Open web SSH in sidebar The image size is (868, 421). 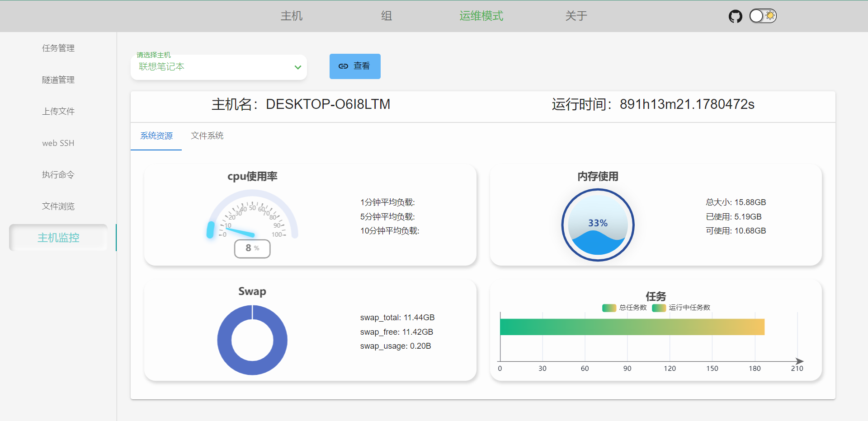pyautogui.click(x=58, y=143)
